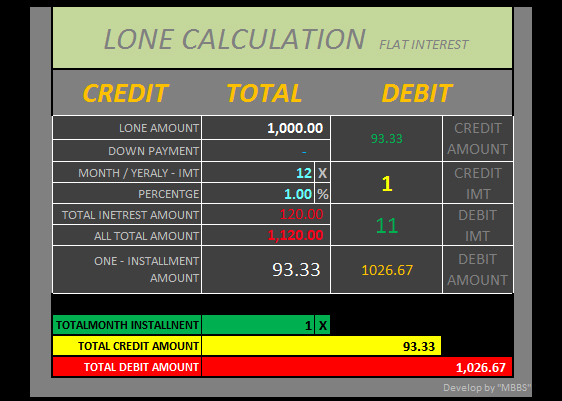562x401 pixels.
Task: Select the DEBIT header
Action: coord(417,93)
